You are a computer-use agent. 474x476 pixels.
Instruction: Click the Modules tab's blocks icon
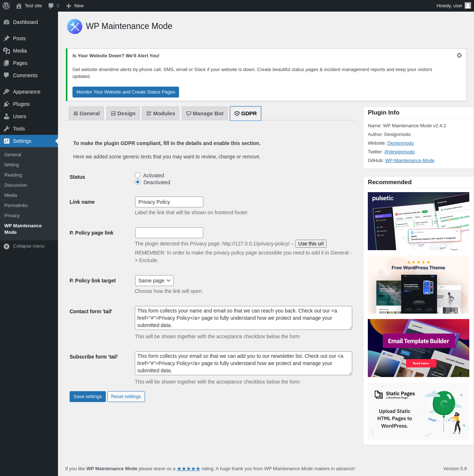click(149, 113)
